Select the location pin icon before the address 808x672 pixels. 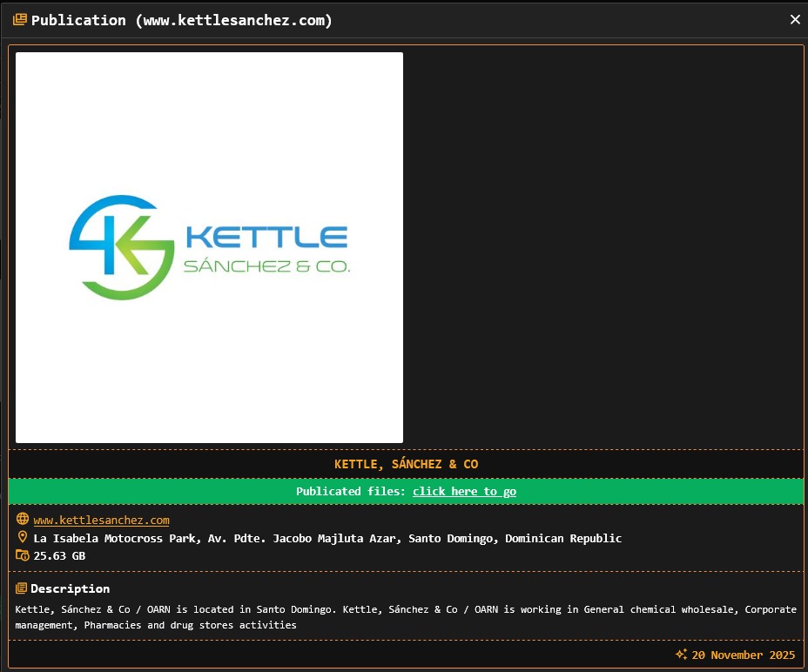(x=23, y=537)
